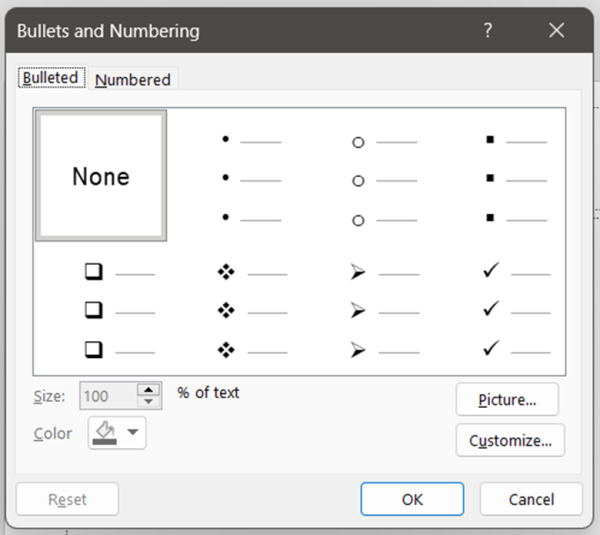The image size is (600, 535).
Task: Open the Picture bullet chooser
Action: pos(506,399)
